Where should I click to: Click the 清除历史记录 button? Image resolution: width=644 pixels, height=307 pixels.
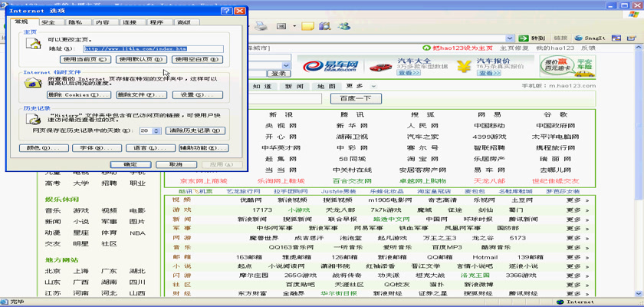(x=195, y=131)
